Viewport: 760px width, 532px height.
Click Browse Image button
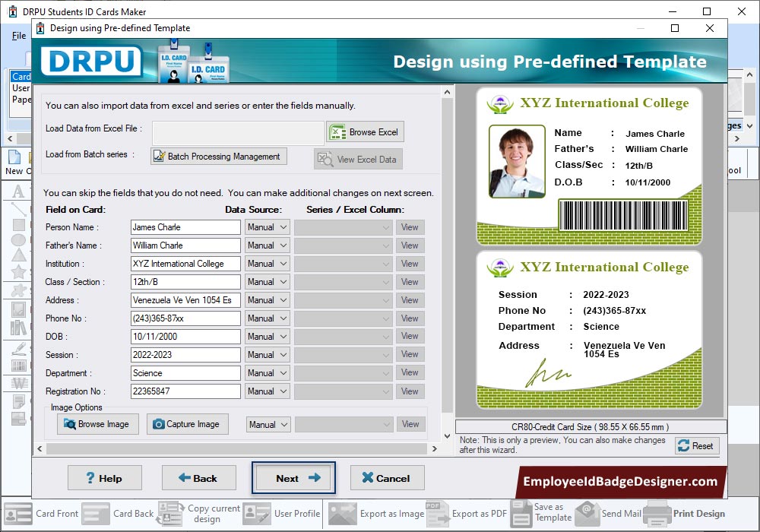click(x=98, y=424)
